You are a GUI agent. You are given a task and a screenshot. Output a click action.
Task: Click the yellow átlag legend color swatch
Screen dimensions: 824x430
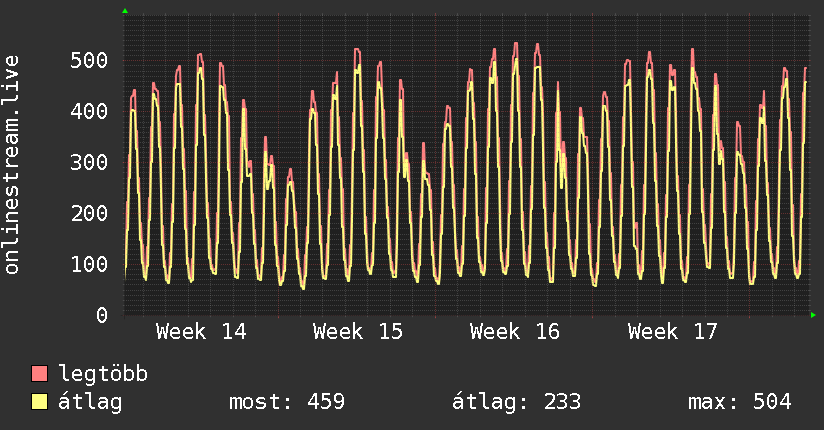[x=39, y=401]
